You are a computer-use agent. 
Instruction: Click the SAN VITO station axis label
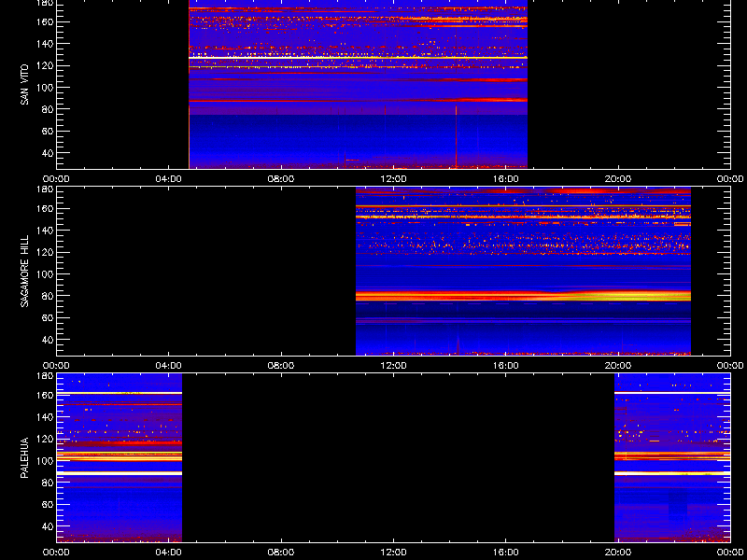click(x=24, y=85)
